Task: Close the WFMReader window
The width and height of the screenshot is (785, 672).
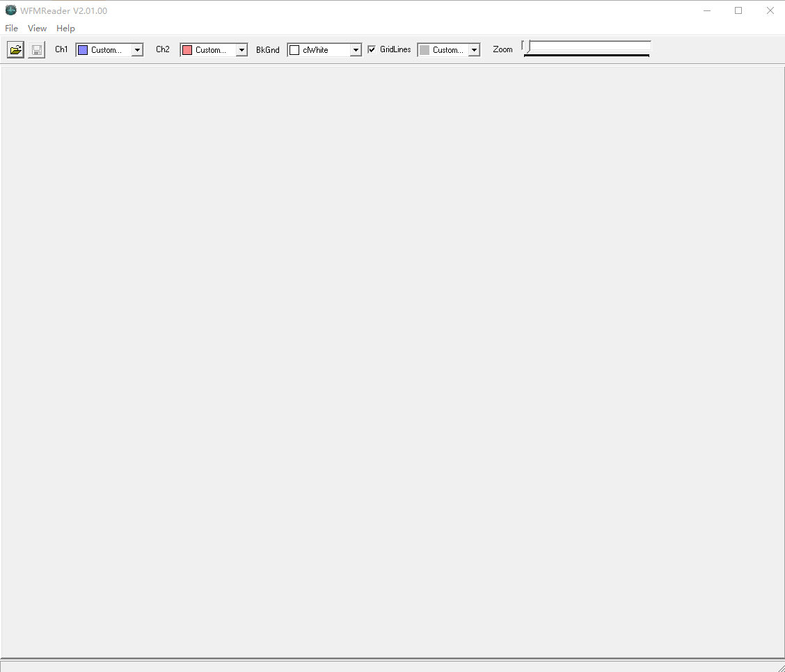Action: click(x=770, y=10)
